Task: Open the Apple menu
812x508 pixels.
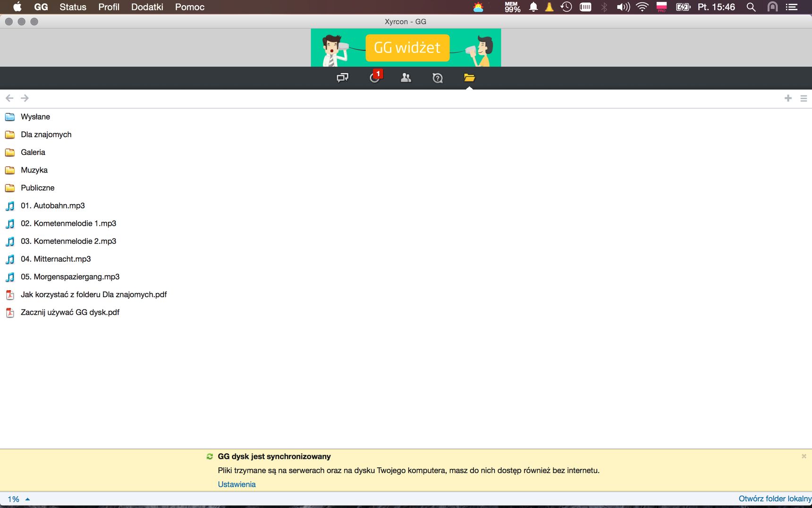Action: click(17, 7)
